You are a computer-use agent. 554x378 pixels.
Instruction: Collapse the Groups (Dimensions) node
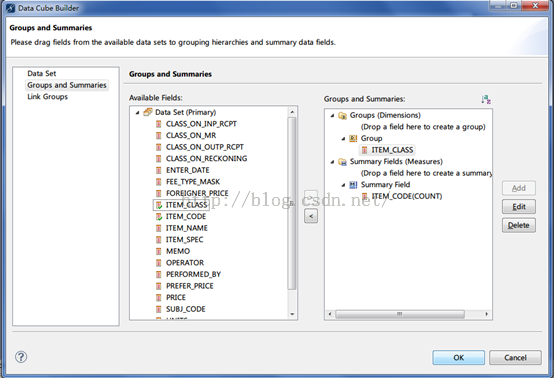(332, 116)
